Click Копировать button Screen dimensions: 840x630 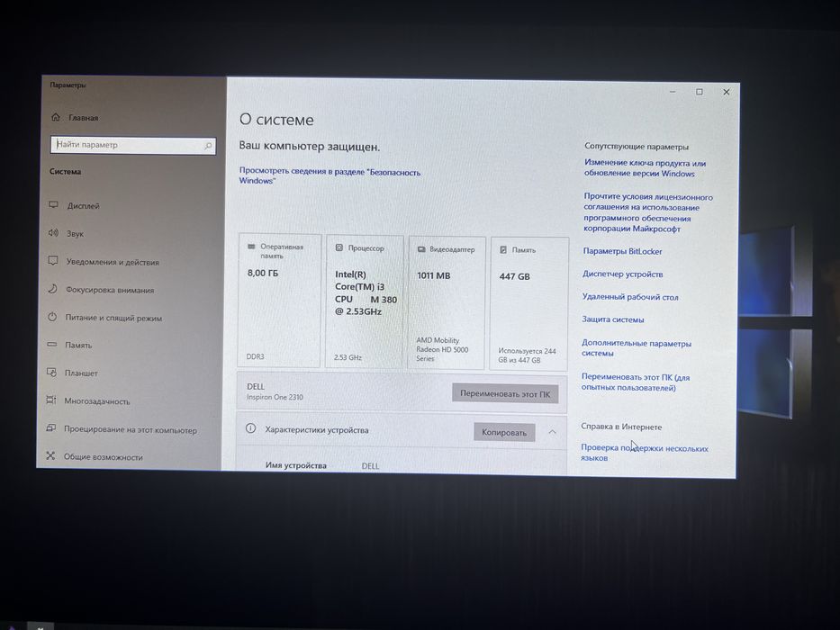(504, 432)
